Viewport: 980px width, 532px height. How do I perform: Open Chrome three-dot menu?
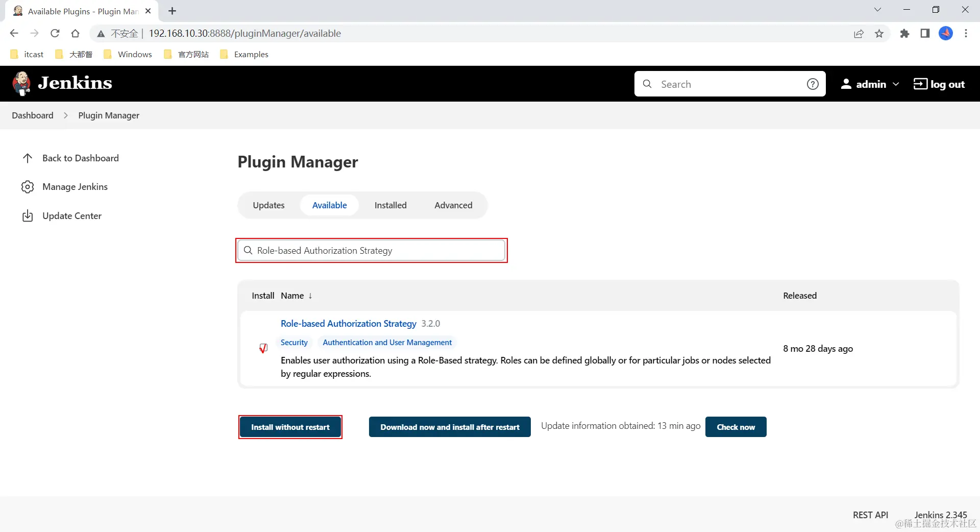click(966, 33)
